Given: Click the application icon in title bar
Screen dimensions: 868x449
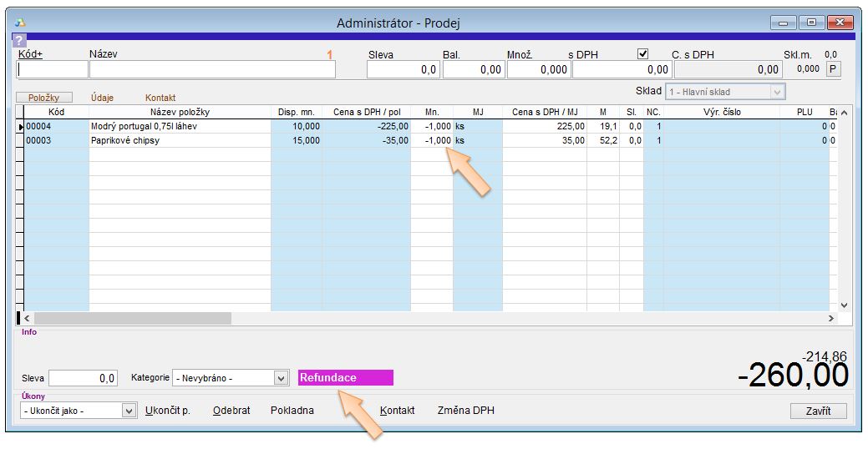Looking at the screenshot, I should click(x=20, y=23).
